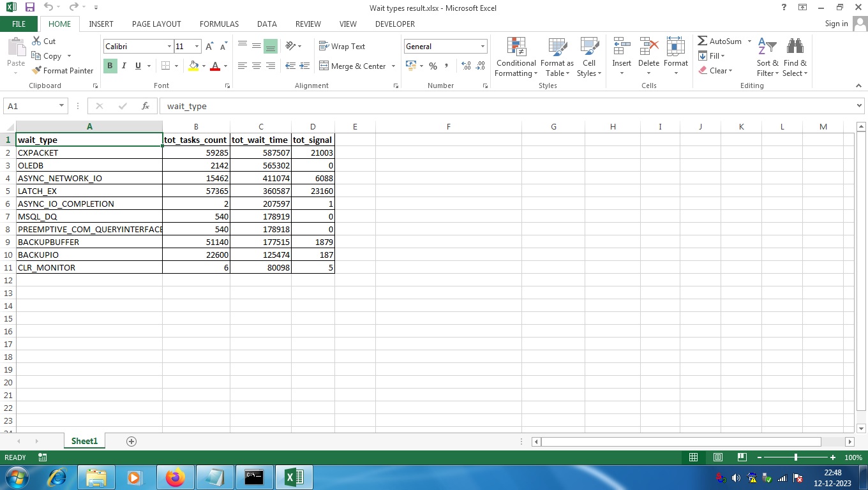Align text right
868x490 pixels.
point(270,66)
